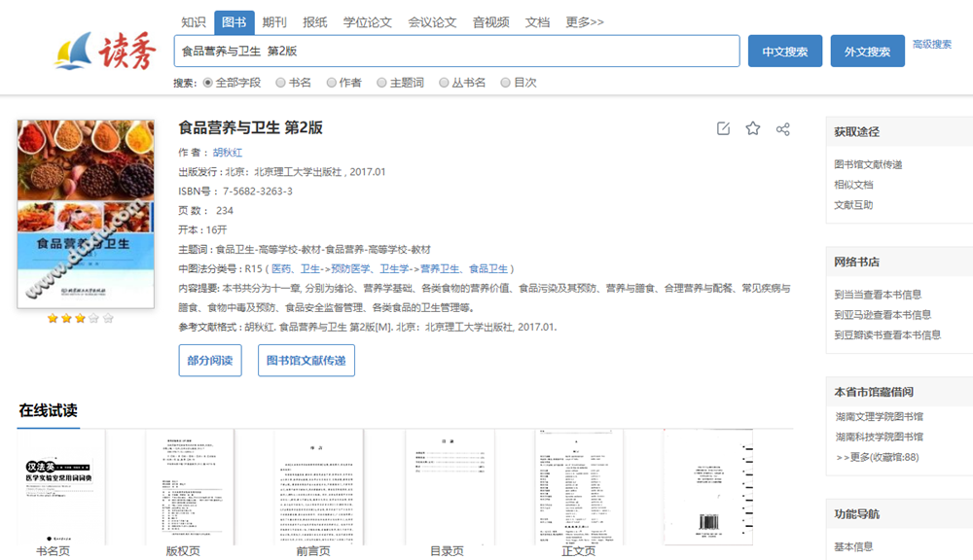Click the ISBN text 7-5682-3263-3
This screenshot has width=973, height=560.
click(258, 192)
